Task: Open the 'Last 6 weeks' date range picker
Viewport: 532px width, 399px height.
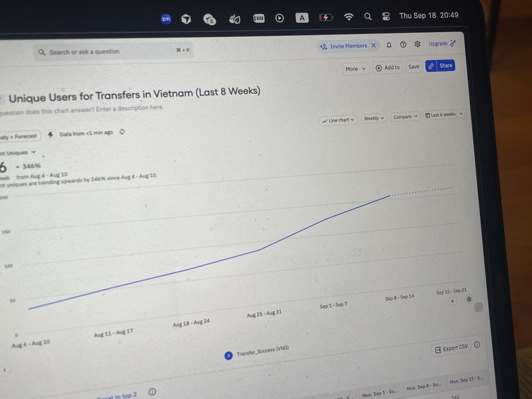Action: point(440,115)
